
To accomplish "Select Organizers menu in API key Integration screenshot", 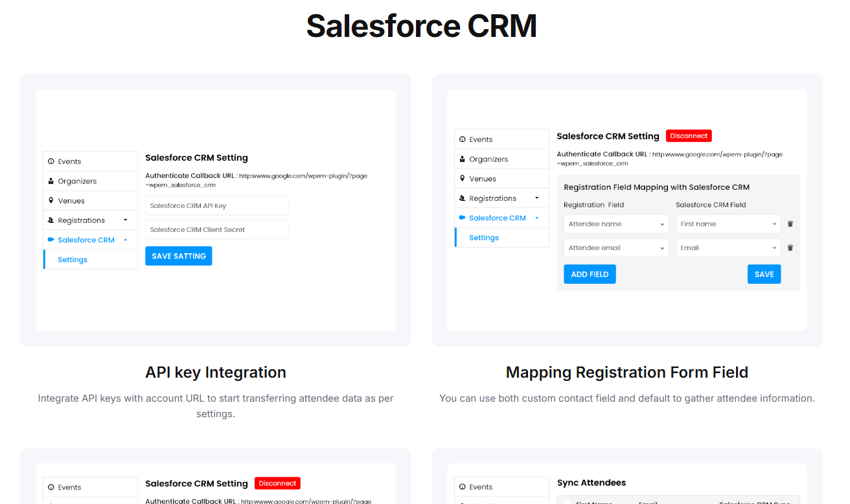I will pos(91,181).
